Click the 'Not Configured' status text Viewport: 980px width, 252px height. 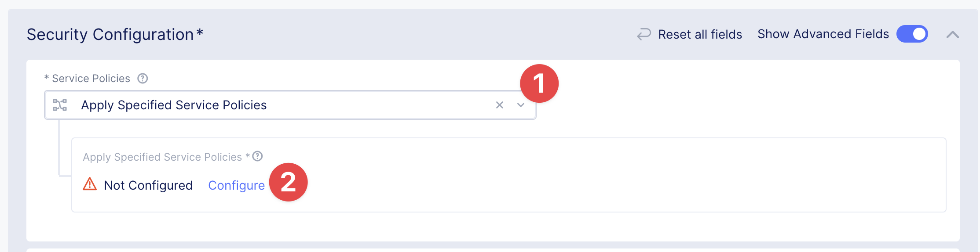(148, 185)
